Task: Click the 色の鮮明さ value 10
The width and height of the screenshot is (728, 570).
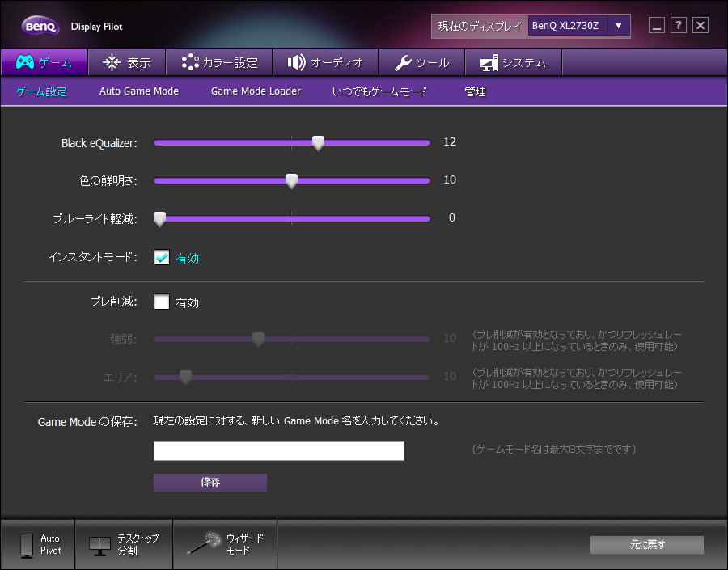Action: coord(450,180)
